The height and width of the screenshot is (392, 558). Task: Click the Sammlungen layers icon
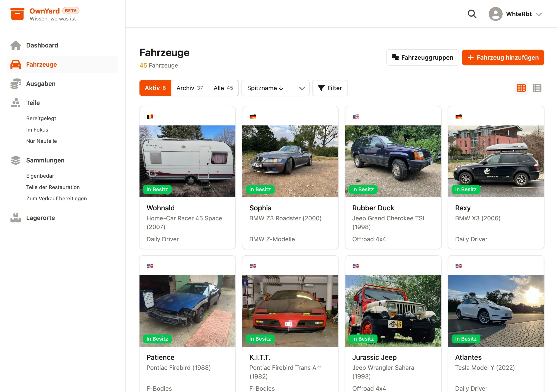point(15,160)
